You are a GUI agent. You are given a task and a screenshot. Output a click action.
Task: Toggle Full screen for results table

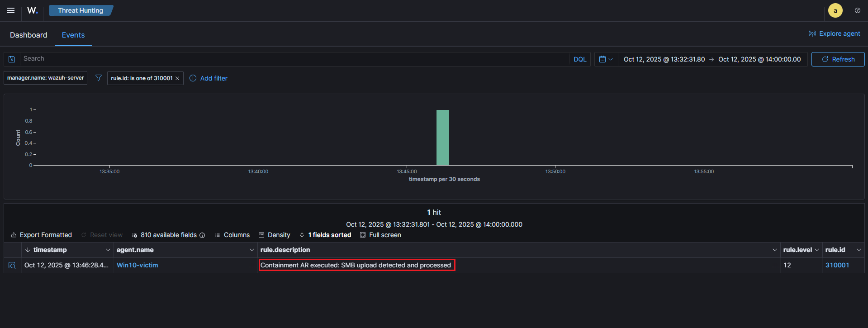[x=380, y=235]
